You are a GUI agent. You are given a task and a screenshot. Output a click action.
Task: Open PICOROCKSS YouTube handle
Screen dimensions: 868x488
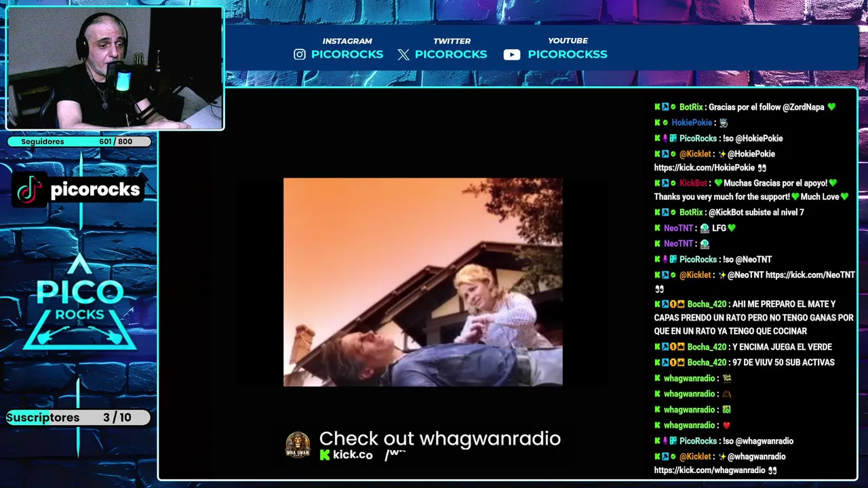click(568, 54)
